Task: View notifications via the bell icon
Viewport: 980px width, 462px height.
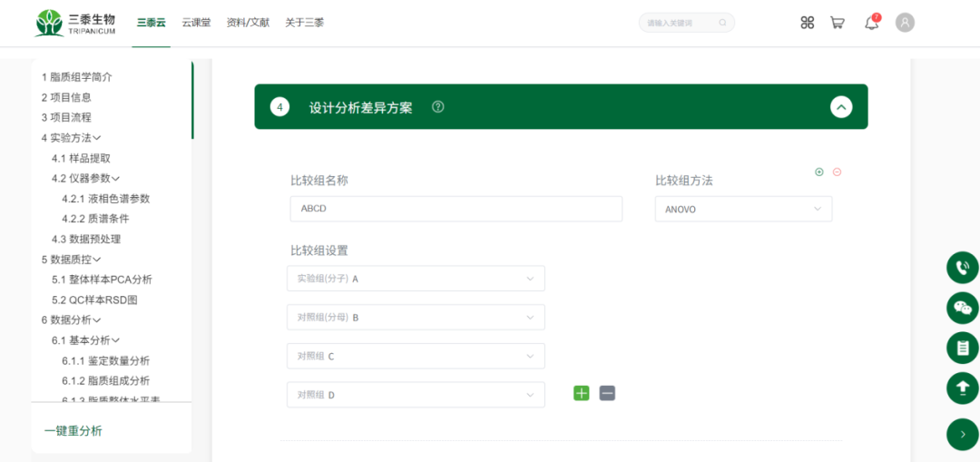Action: [x=871, y=23]
